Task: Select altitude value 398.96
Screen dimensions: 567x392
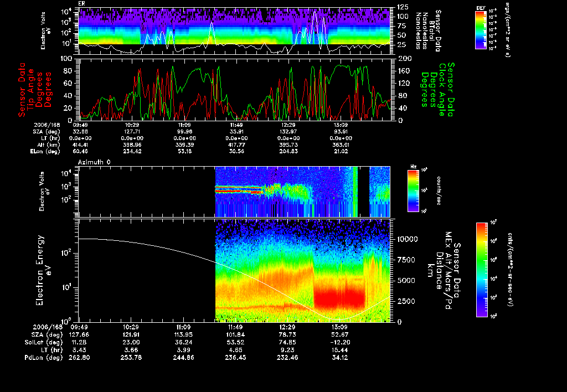Action: tap(132, 145)
